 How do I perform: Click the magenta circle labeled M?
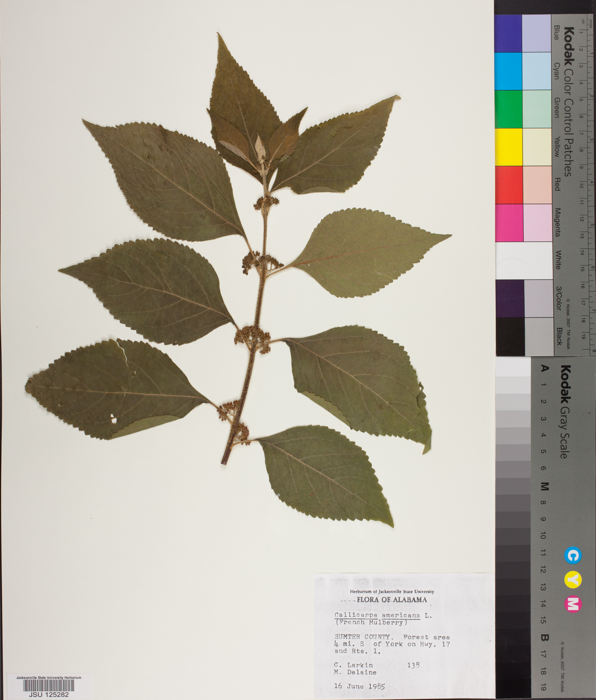[573, 604]
